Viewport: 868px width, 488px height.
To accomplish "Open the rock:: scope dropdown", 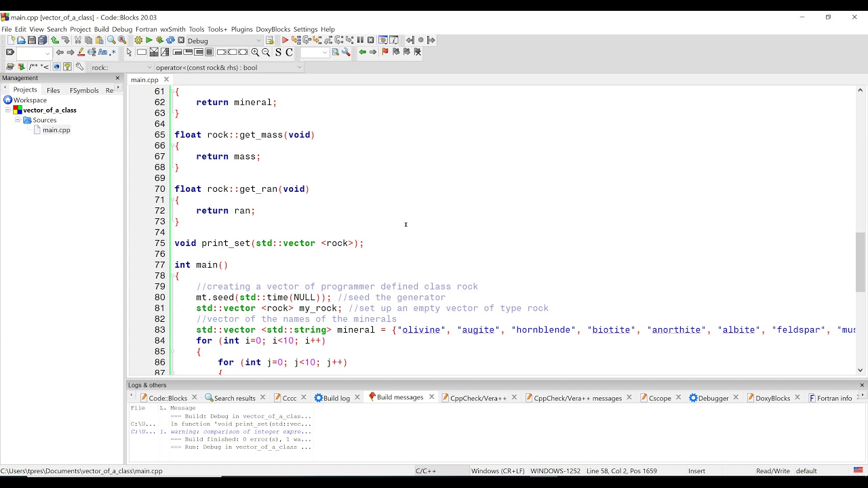I will pos(149,67).
